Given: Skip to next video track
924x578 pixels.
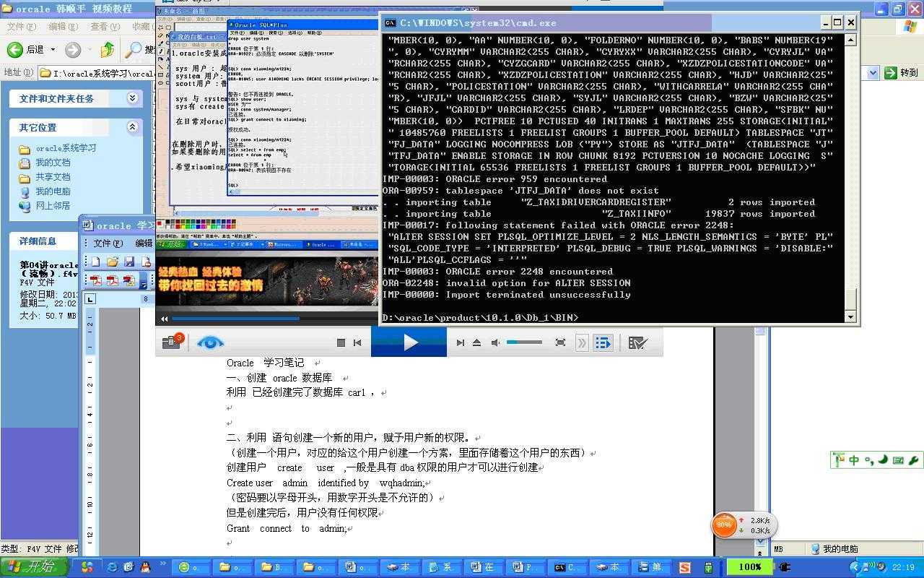Looking at the screenshot, I should pyautogui.click(x=461, y=342).
